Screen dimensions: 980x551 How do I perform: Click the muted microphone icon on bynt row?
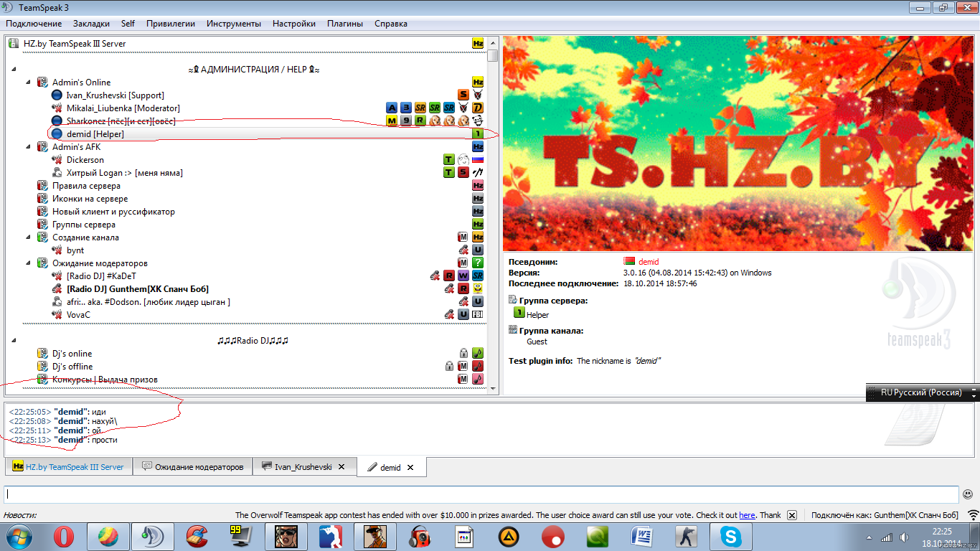pos(463,250)
